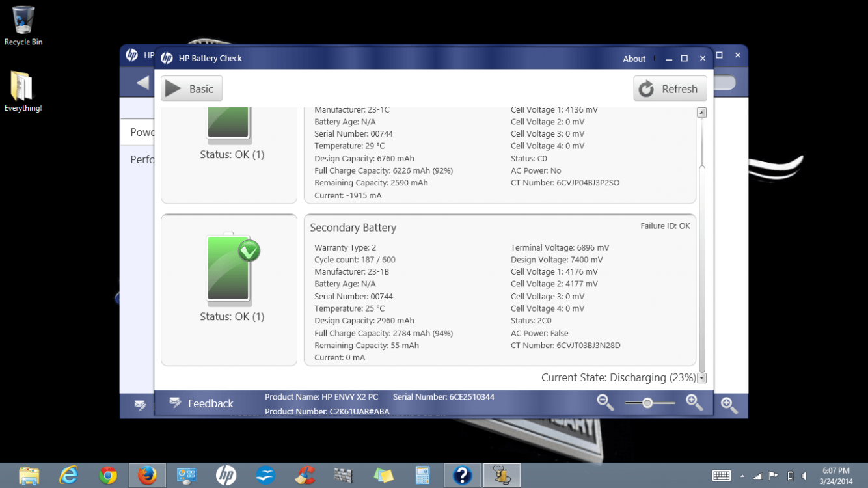
Task: Click 'Failure ID: OK' text
Action: pyautogui.click(x=665, y=226)
